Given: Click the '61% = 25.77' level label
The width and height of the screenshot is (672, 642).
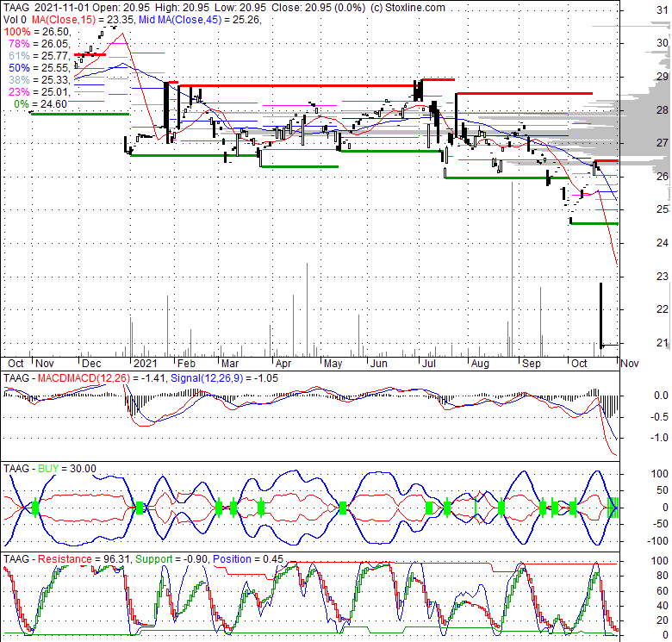Looking at the screenshot, I should click(39, 56).
